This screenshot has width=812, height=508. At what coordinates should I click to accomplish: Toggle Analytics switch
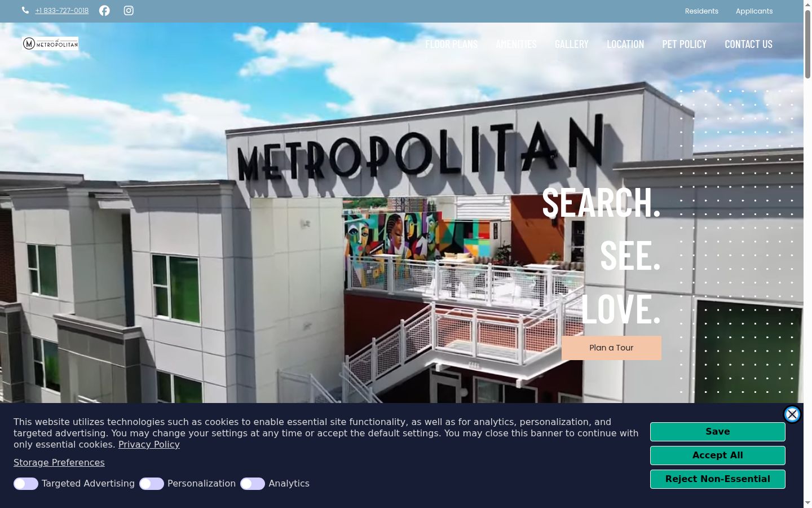pyautogui.click(x=253, y=484)
